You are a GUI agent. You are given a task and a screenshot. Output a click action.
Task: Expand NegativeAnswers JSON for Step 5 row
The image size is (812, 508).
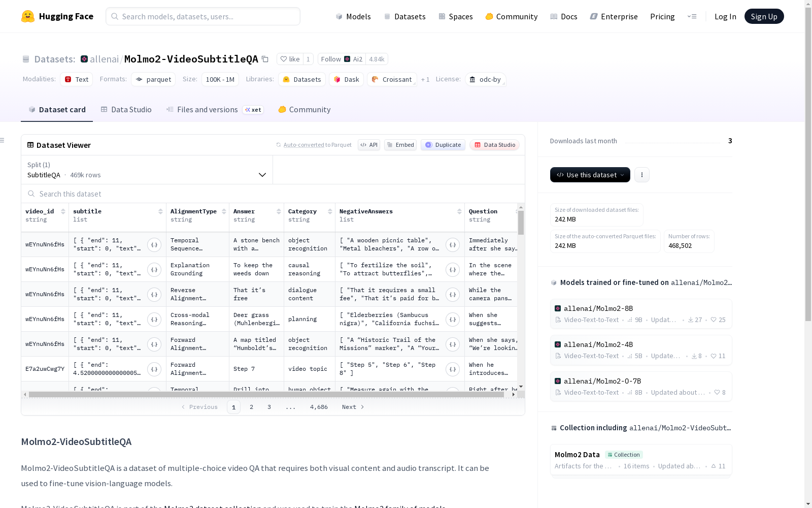tap(453, 369)
